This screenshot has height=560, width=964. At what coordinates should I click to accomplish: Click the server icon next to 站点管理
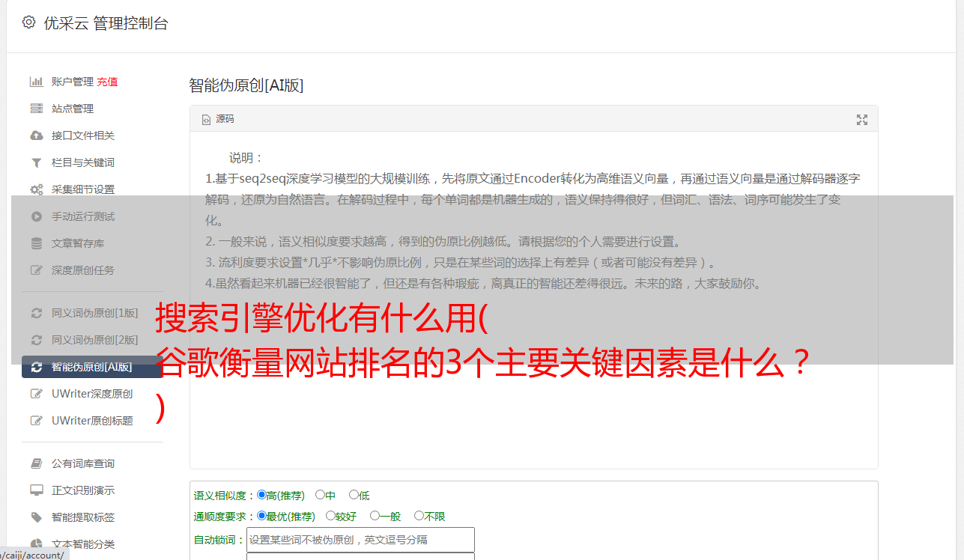coord(36,109)
